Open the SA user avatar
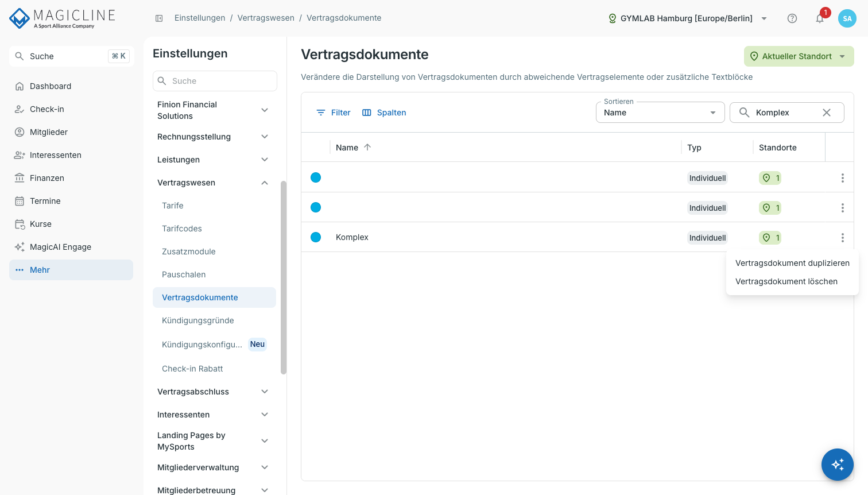This screenshot has height=495, width=868. [847, 18]
